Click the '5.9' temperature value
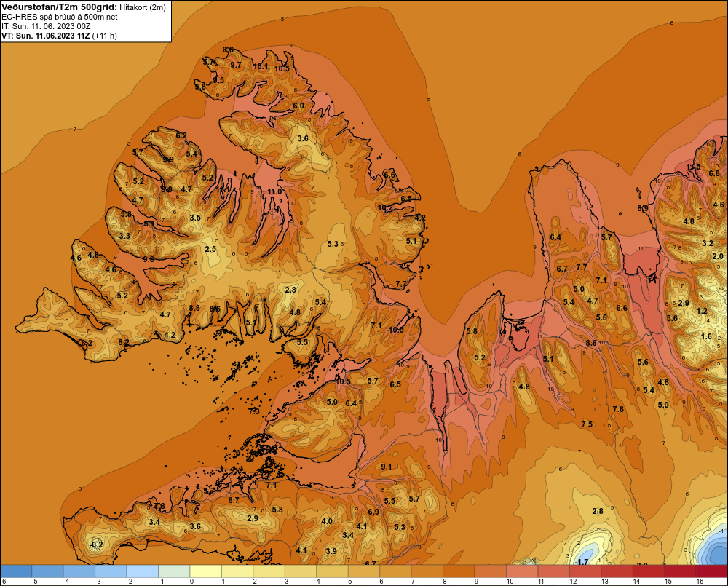 point(663,405)
